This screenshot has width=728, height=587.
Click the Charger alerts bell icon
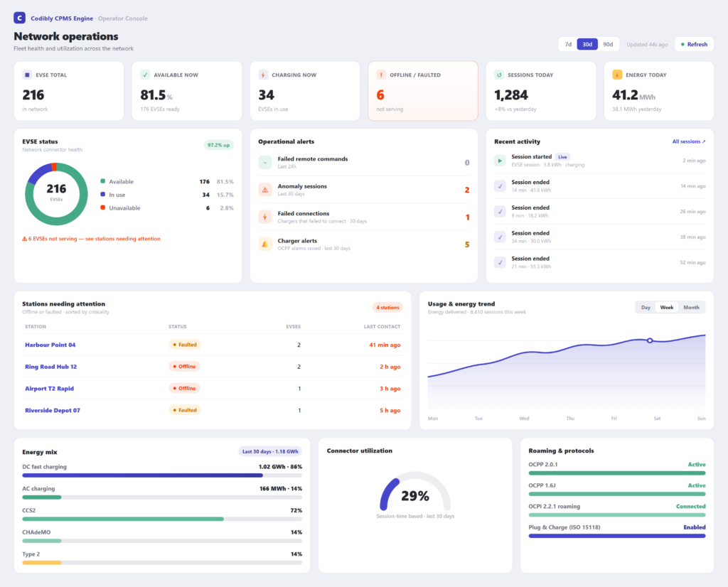point(265,244)
